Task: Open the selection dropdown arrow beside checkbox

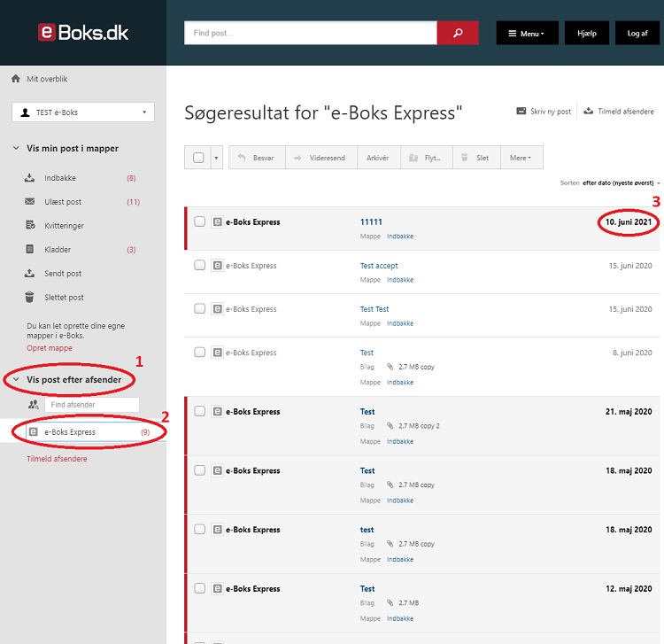Action: [x=216, y=158]
